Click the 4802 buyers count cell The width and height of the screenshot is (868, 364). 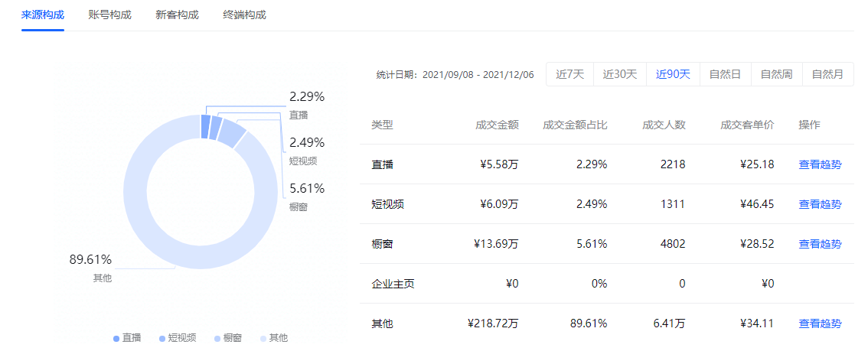674,244
